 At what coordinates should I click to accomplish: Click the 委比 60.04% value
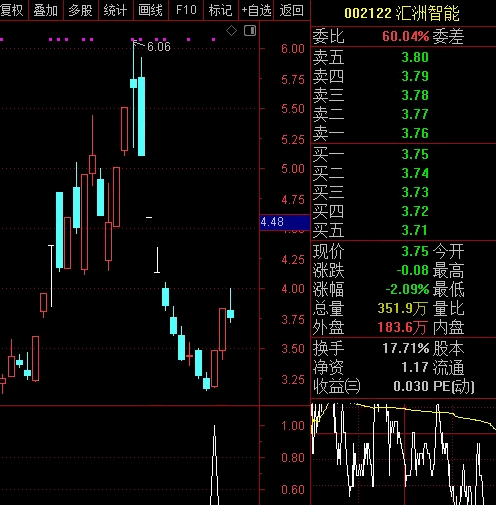406,36
